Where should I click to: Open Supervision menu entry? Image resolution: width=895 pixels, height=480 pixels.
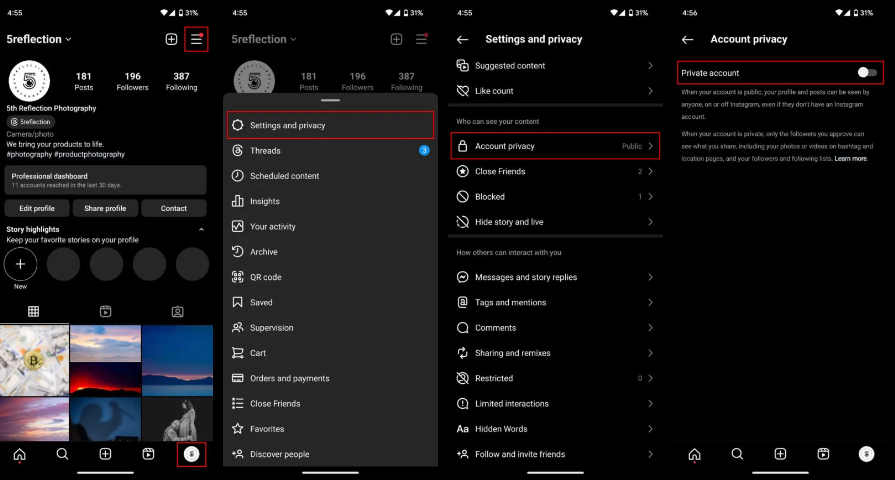(330, 328)
